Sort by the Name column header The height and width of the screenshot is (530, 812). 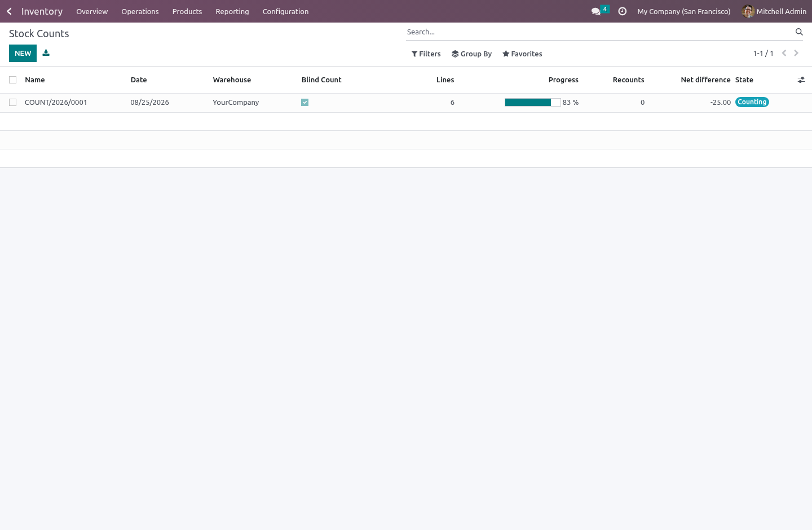[35, 80]
